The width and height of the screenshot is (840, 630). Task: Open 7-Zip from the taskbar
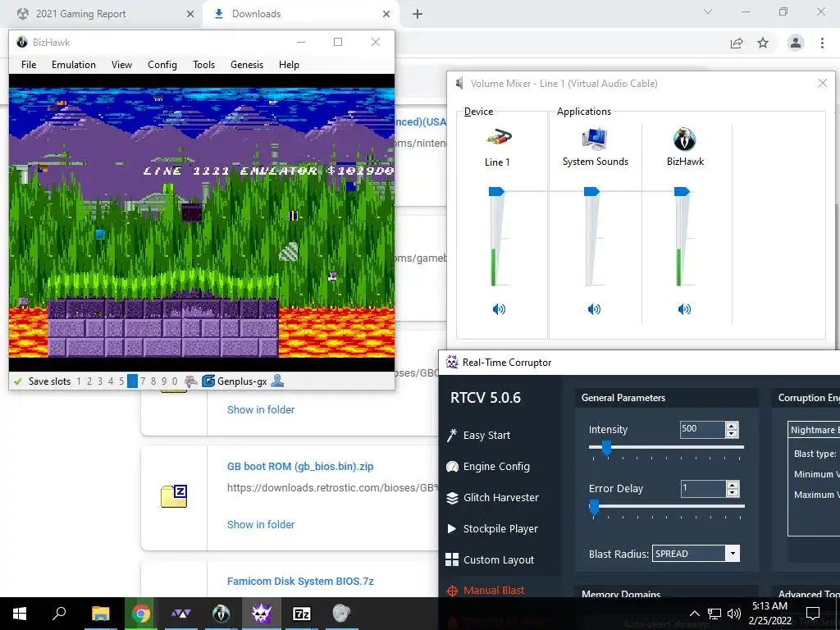pyautogui.click(x=302, y=614)
